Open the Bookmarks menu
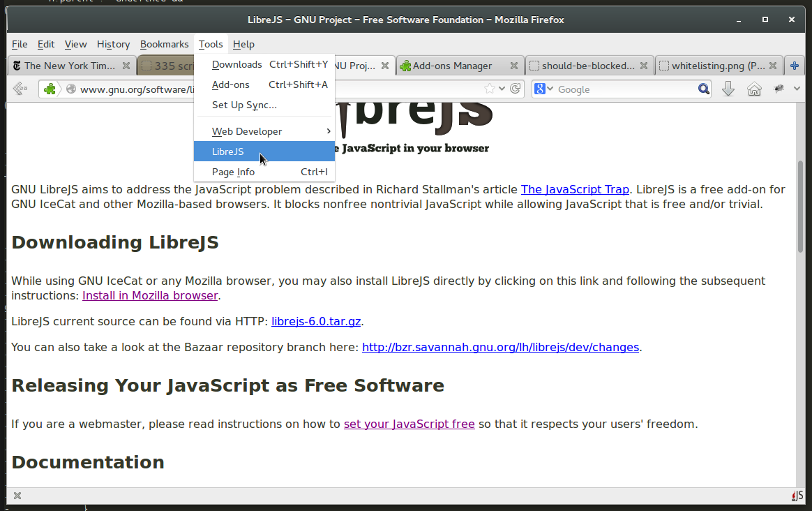 point(164,44)
